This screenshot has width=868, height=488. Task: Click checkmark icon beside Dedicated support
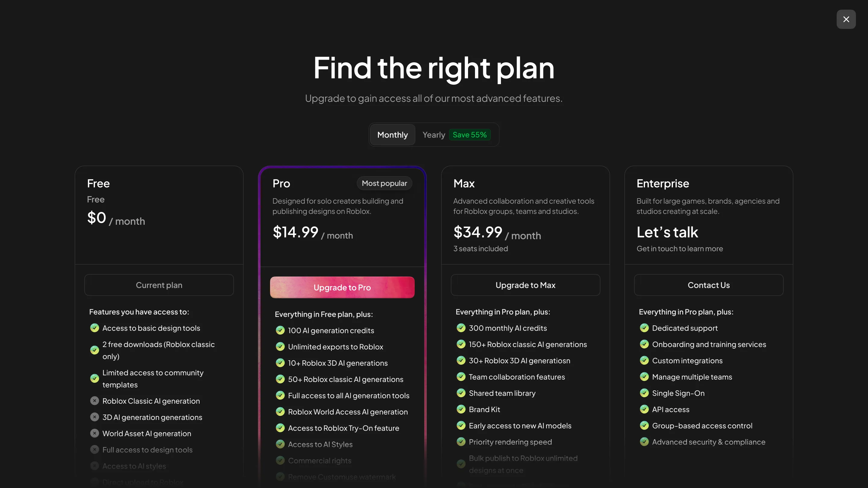(644, 328)
